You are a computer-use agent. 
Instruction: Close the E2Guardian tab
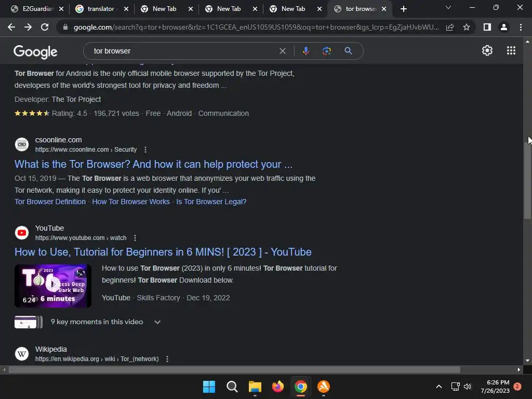coord(61,9)
